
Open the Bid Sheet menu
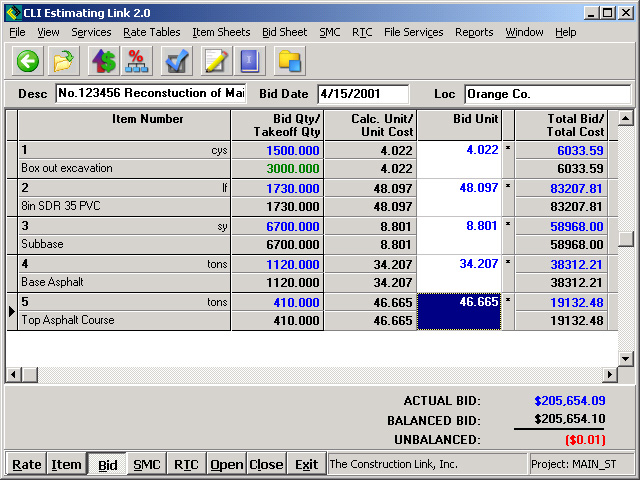coord(284,32)
